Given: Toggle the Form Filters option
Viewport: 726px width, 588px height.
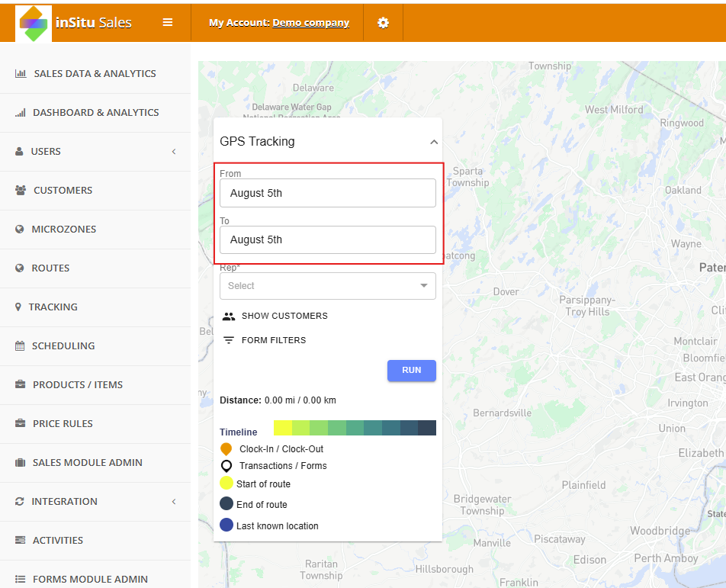Looking at the screenshot, I should [265, 340].
